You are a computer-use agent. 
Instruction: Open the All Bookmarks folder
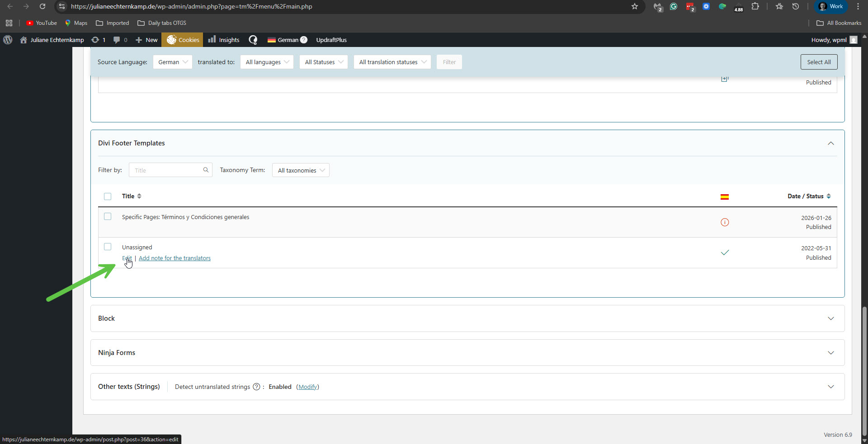pyautogui.click(x=839, y=23)
